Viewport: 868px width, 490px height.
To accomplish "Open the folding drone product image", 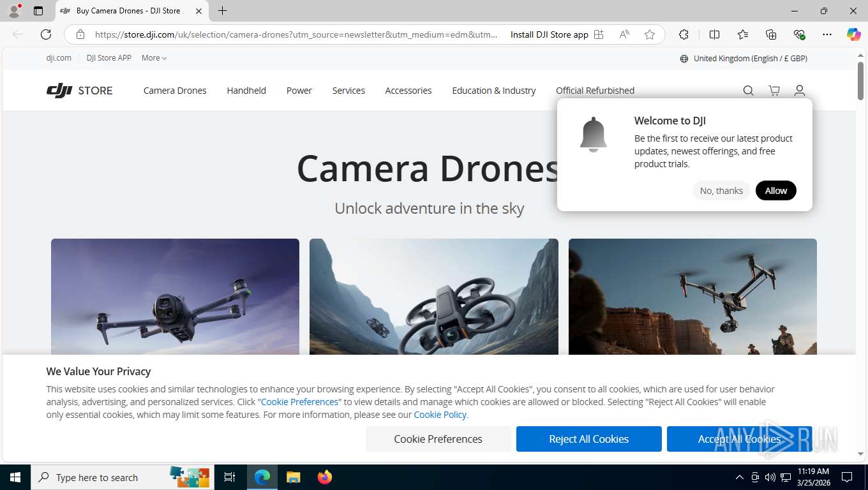I will tap(175, 297).
